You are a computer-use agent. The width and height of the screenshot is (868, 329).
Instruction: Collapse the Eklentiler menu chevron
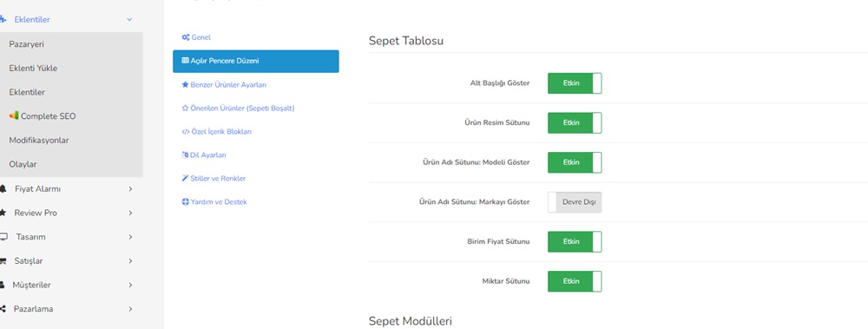pyautogui.click(x=129, y=19)
